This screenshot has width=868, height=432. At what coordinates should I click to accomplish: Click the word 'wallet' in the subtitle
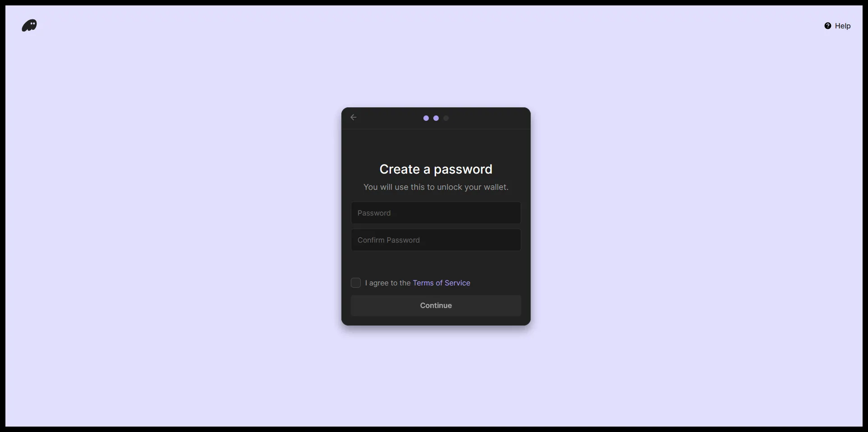tap(496, 187)
